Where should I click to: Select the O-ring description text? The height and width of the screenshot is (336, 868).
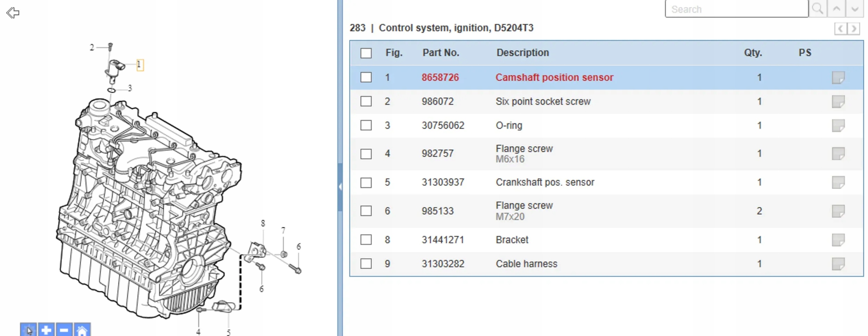[509, 125]
